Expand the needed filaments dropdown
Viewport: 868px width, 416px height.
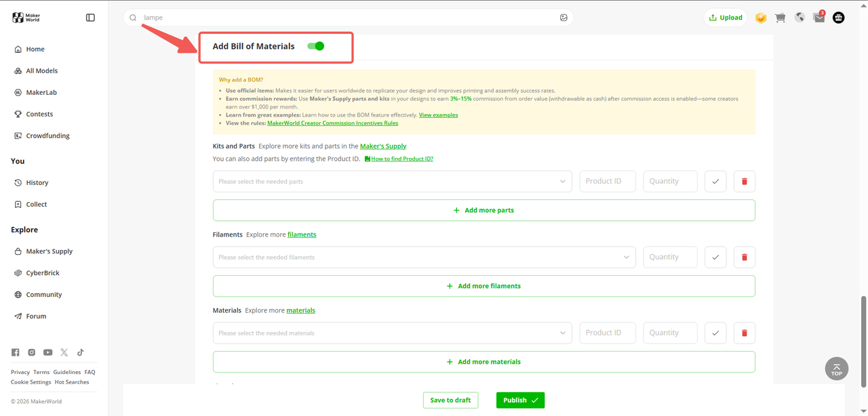click(425, 257)
